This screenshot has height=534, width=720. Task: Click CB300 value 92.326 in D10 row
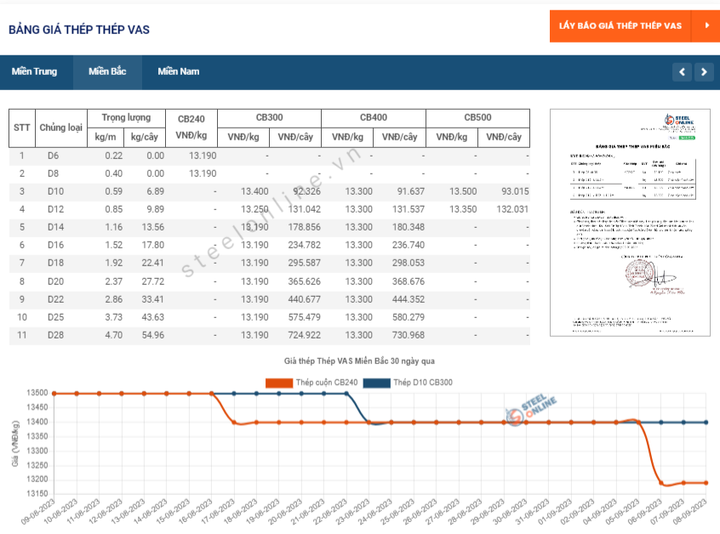307,191
